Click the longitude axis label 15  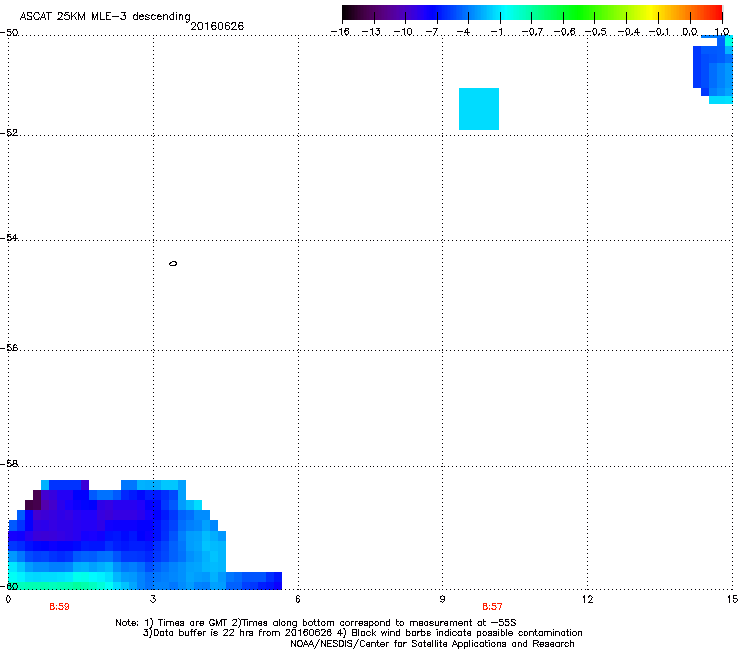click(x=732, y=599)
